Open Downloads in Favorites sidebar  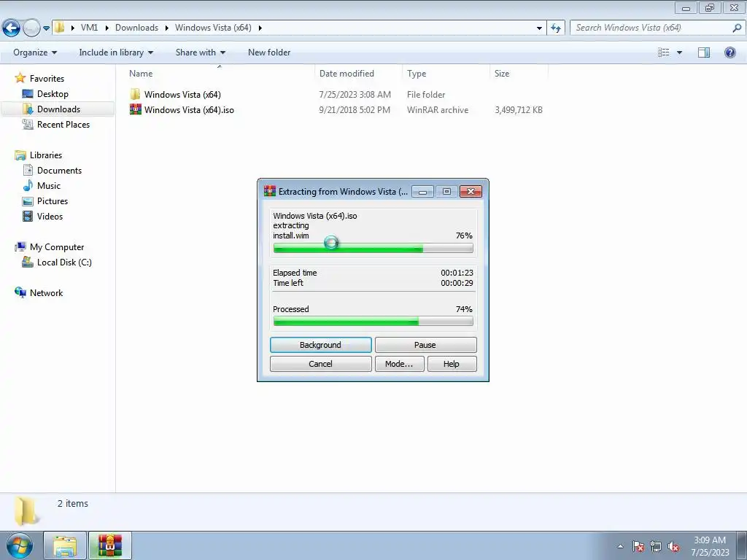click(x=58, y=109)
